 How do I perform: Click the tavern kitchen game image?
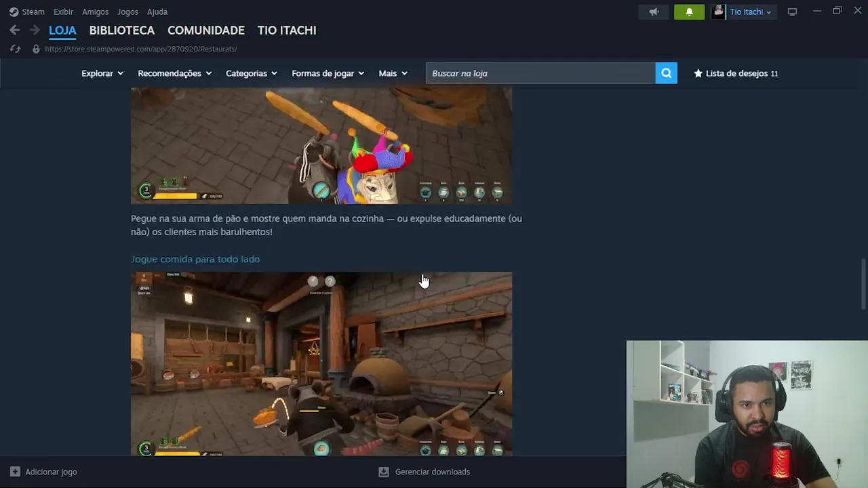tap(321, 364)
